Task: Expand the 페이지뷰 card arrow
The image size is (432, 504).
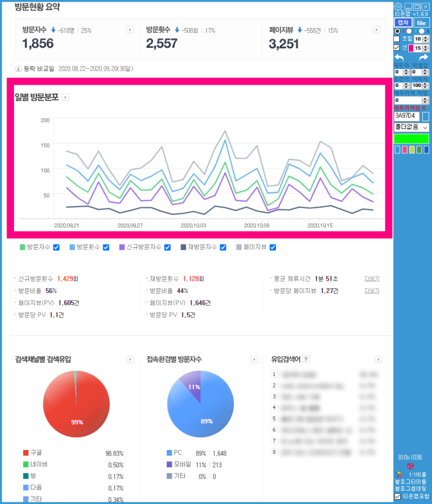Action: [x=376, y=30]
